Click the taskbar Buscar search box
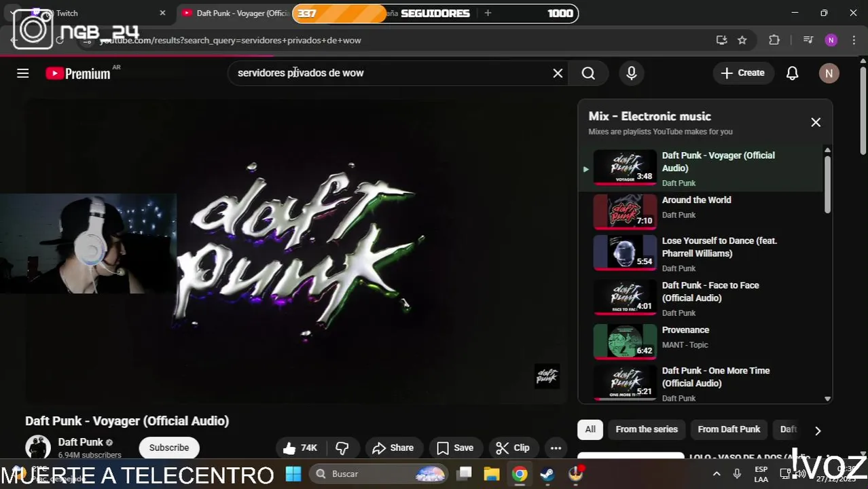The image size is (868, 489). tap(379, 473)
